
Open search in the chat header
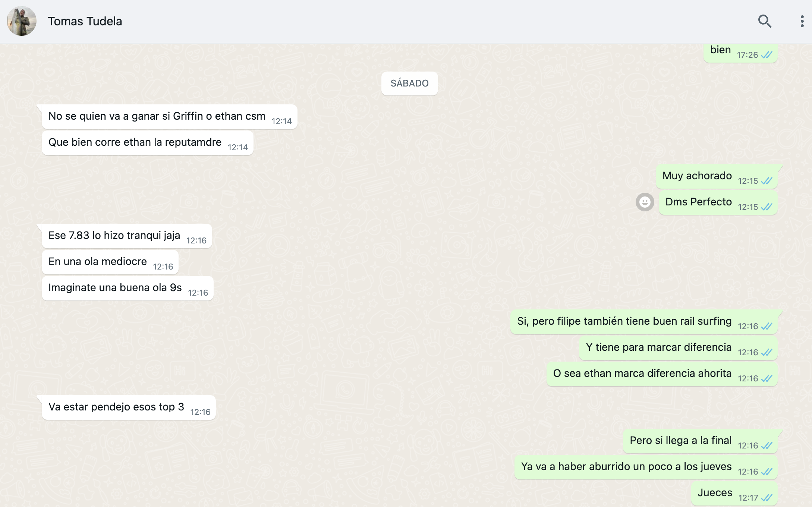[x=765, y=21]
